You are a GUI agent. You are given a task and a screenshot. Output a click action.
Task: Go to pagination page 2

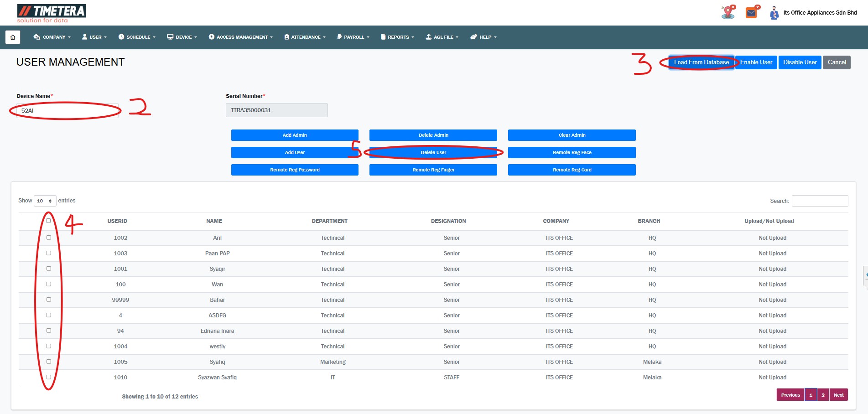point(823,395)
